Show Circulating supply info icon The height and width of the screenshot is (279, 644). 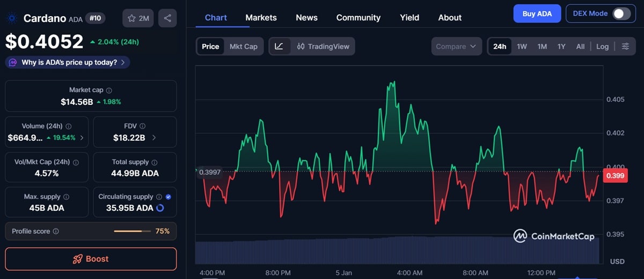point(159,197)
